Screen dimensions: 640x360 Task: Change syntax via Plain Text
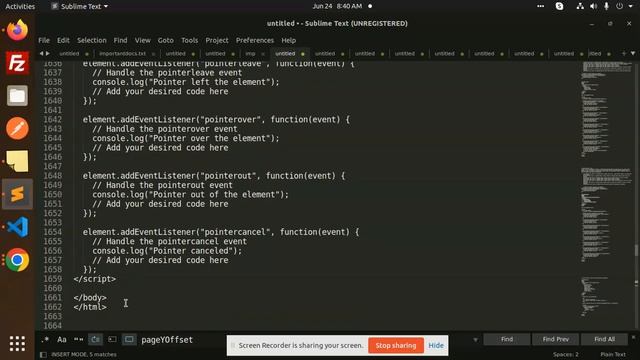click(x=613, y=354)
